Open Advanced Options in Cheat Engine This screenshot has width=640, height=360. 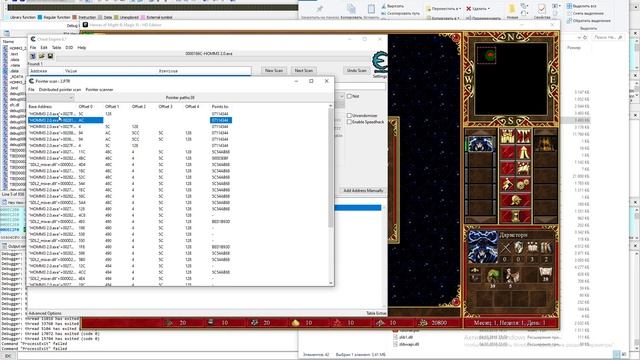point(45,313)
